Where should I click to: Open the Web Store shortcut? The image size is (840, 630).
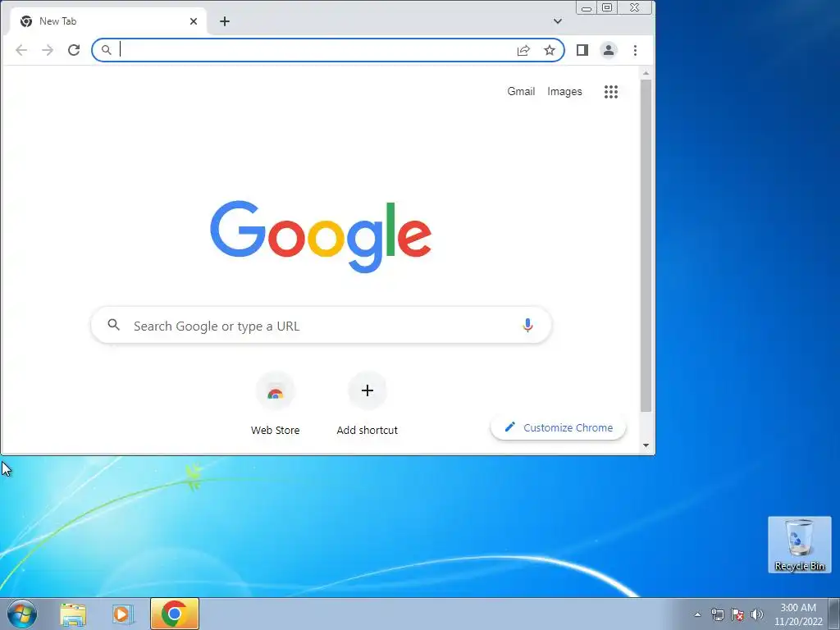point(276,404)
